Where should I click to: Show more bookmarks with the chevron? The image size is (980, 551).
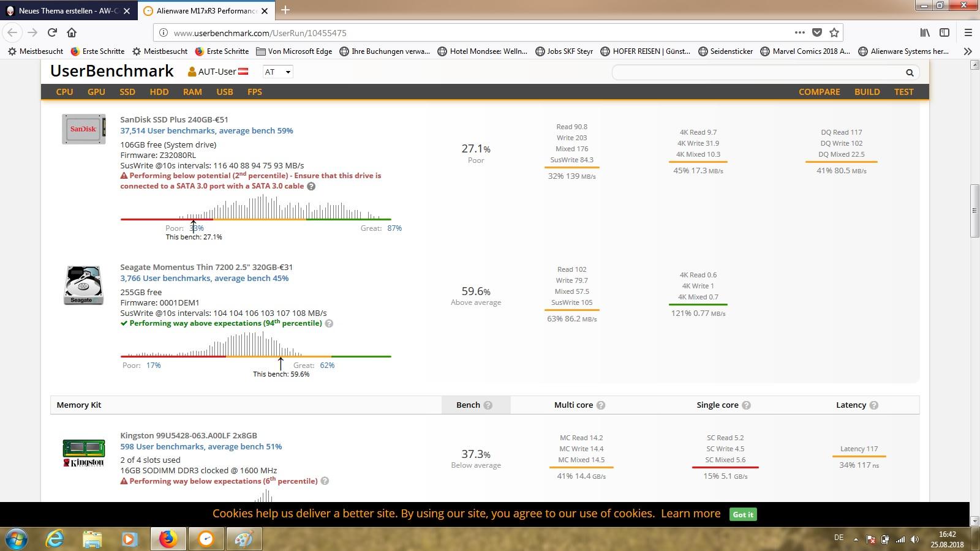968,51
